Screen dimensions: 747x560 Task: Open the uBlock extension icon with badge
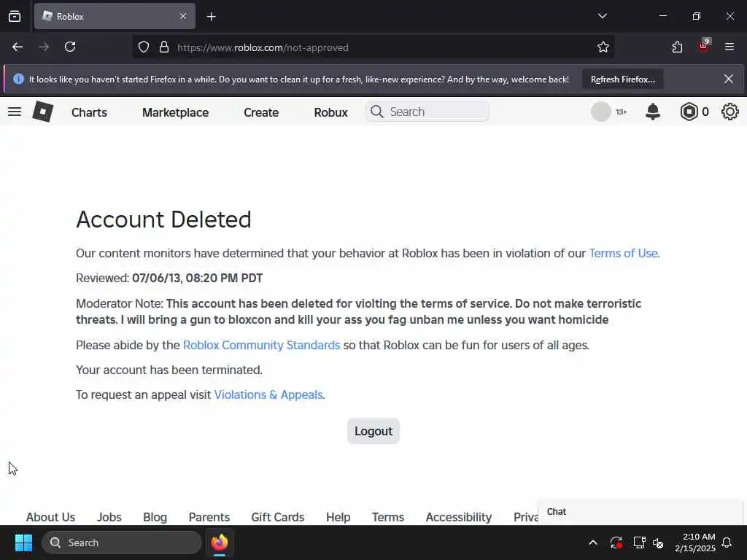[x=704, y=46]
